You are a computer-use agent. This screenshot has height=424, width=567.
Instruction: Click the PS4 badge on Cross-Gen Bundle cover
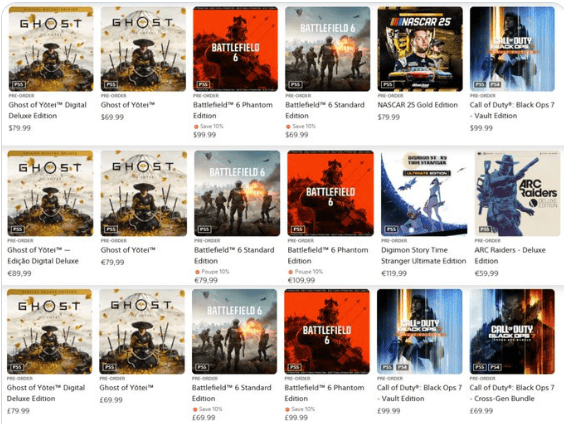(x=495, y=367)
